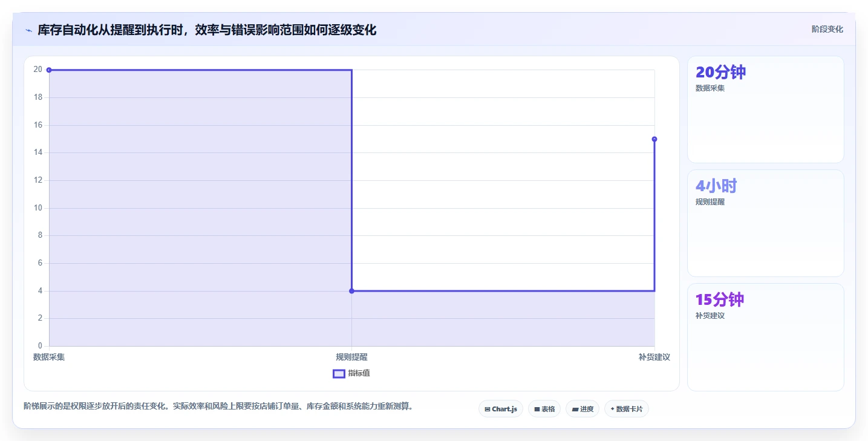Select the 进度 tag
The width and height of the screenshot is (868, 441).
tap(582, 409)
